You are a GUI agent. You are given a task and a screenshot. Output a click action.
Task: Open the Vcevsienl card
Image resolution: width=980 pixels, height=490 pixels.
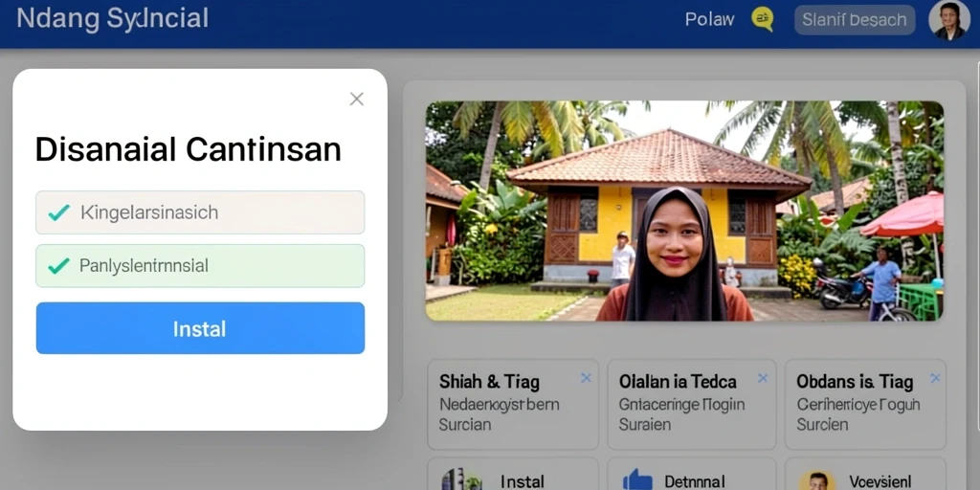[865, 474]
